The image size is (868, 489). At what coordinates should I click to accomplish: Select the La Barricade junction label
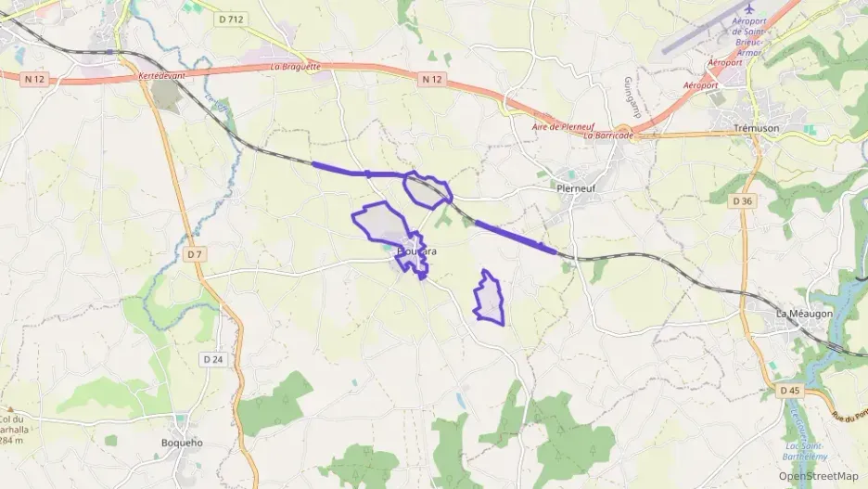[608, 135]
